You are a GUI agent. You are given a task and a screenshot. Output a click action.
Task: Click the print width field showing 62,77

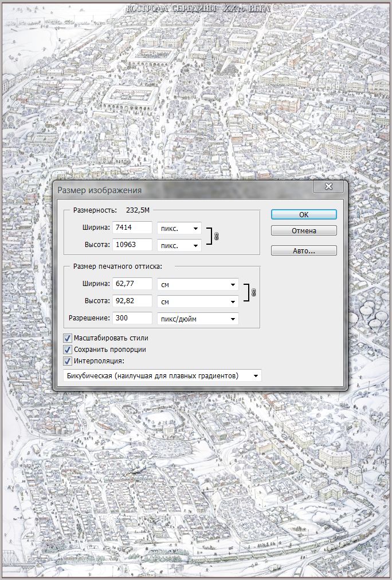tap(132, 284)
